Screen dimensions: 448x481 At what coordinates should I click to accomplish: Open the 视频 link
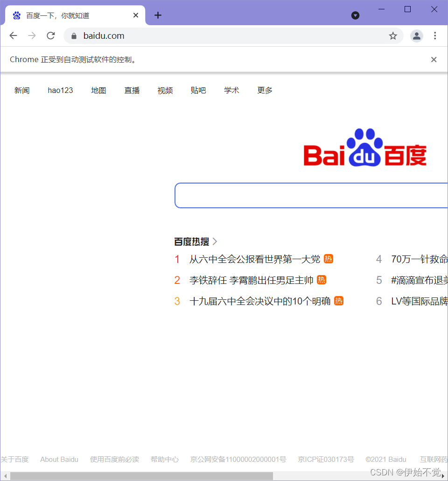point(165,90)
